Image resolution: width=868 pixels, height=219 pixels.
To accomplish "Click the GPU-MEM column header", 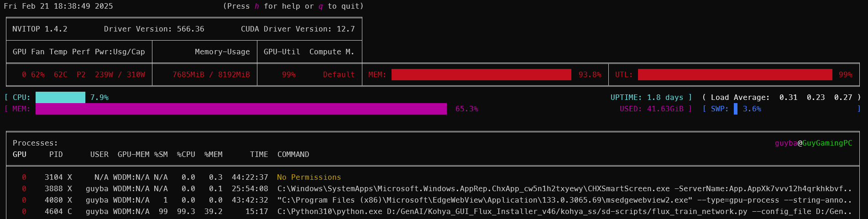I will 133,155.
